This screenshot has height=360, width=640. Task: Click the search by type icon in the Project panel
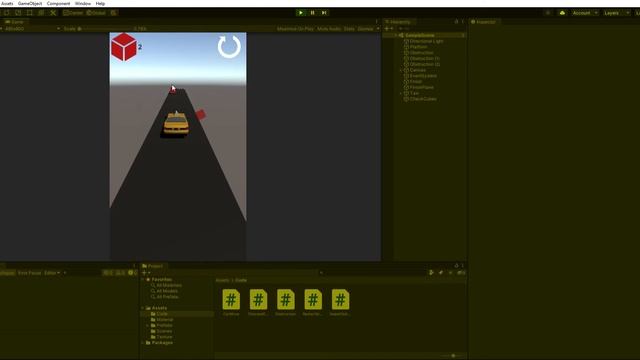pos(431,273)
